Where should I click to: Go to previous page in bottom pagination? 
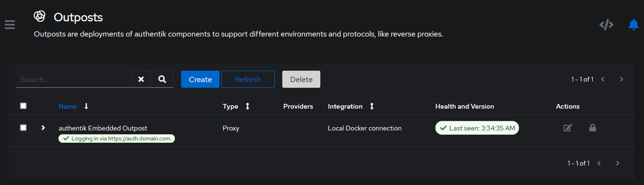click(599, 163)
